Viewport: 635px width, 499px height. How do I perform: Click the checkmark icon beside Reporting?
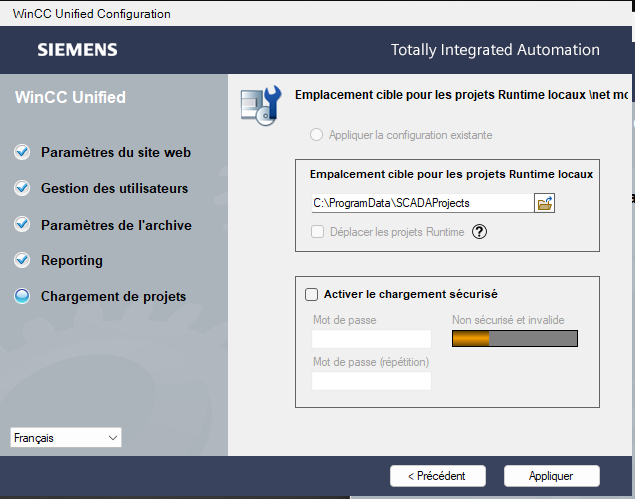tap(22, 260)
